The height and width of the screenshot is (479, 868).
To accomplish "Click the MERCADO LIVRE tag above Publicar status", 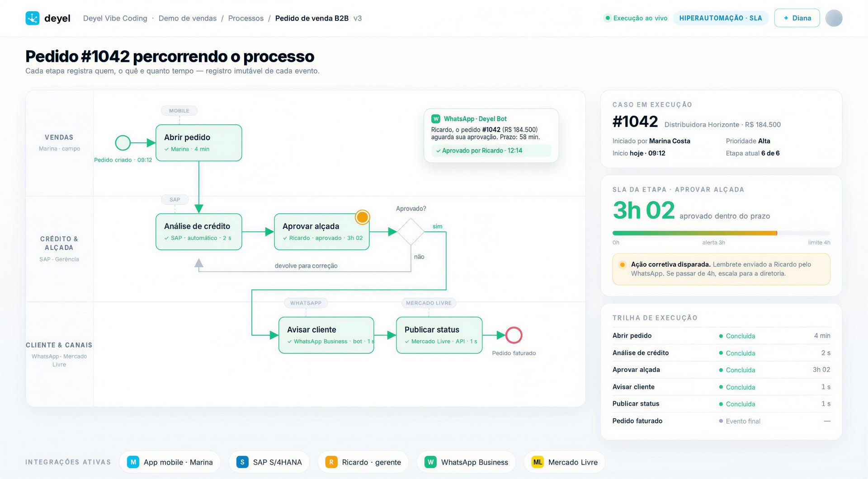I will (x=429, y=303).
